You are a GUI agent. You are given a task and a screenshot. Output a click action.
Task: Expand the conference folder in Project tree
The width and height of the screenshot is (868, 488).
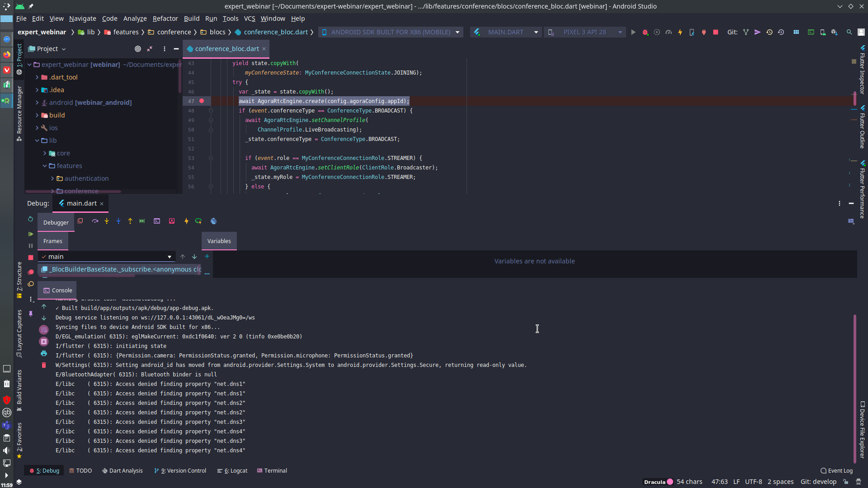click(x=53, y=191)
